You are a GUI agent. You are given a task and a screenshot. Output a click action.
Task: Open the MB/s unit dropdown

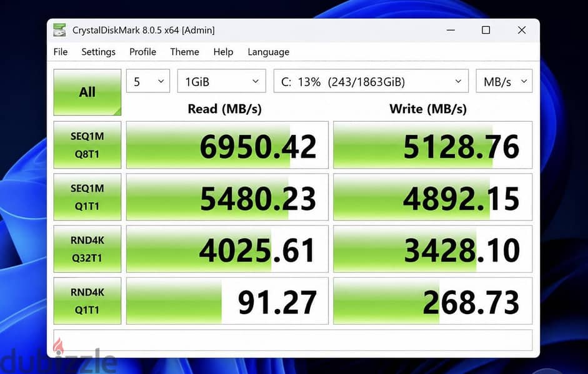pyautogui.click(x=504, y=81)
